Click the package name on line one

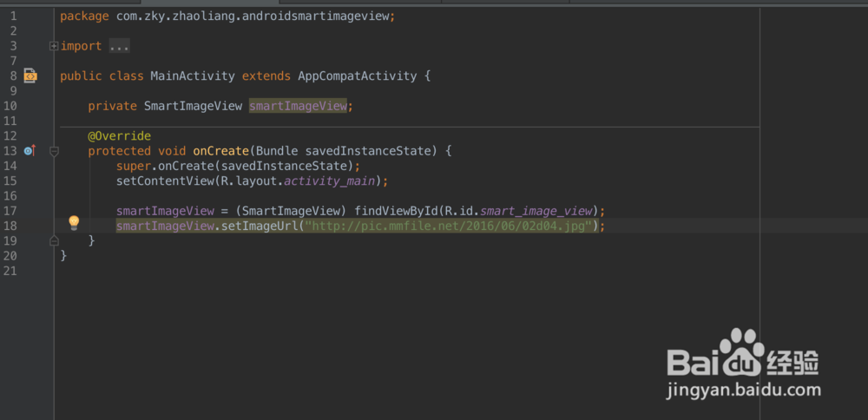[252, 16]
